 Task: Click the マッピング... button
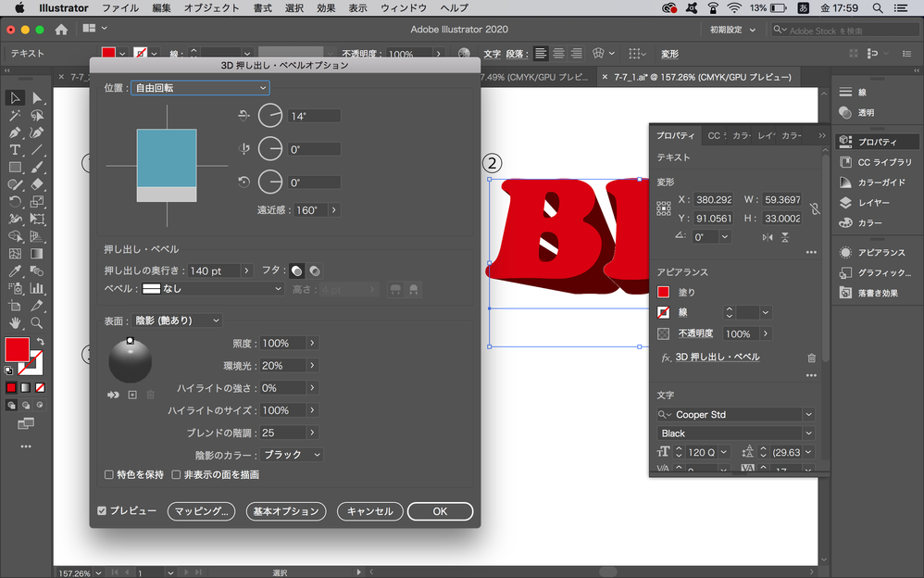(x=201, y=511)
